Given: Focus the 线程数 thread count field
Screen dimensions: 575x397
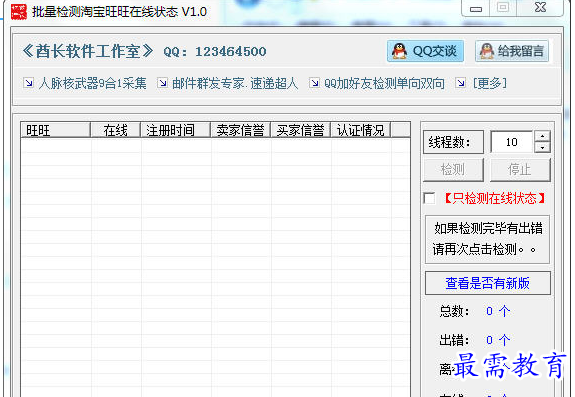Looking at the screenshot, I should (x=512, y=142).
